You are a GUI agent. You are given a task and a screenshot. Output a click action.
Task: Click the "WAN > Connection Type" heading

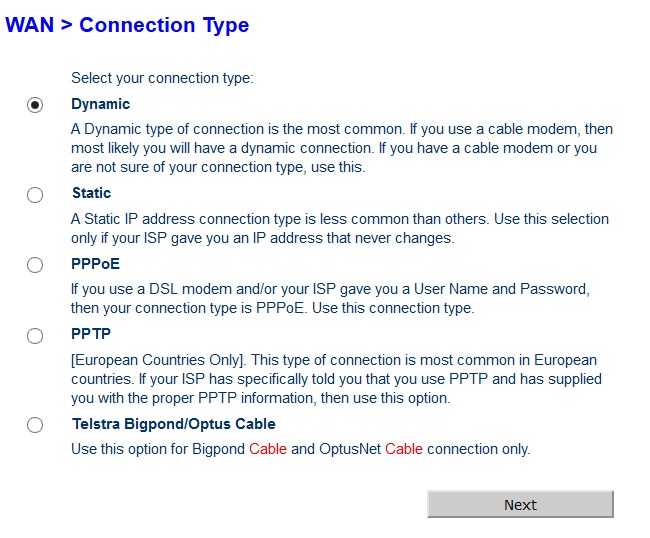pos(127,25)
